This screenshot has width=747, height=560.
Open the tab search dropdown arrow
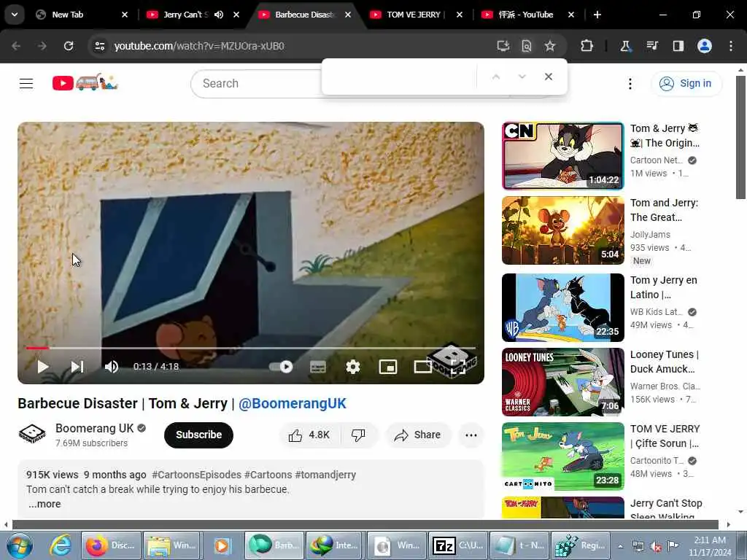coord(15,15)
